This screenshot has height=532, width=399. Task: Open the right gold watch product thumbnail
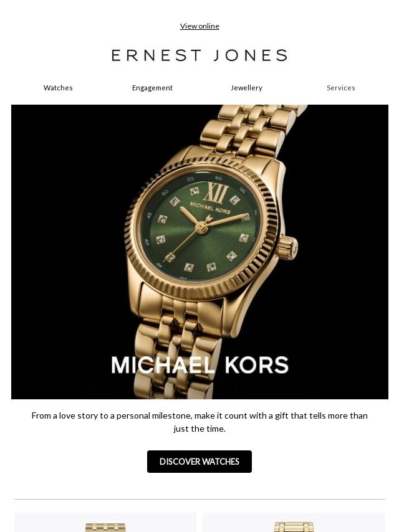294,523
